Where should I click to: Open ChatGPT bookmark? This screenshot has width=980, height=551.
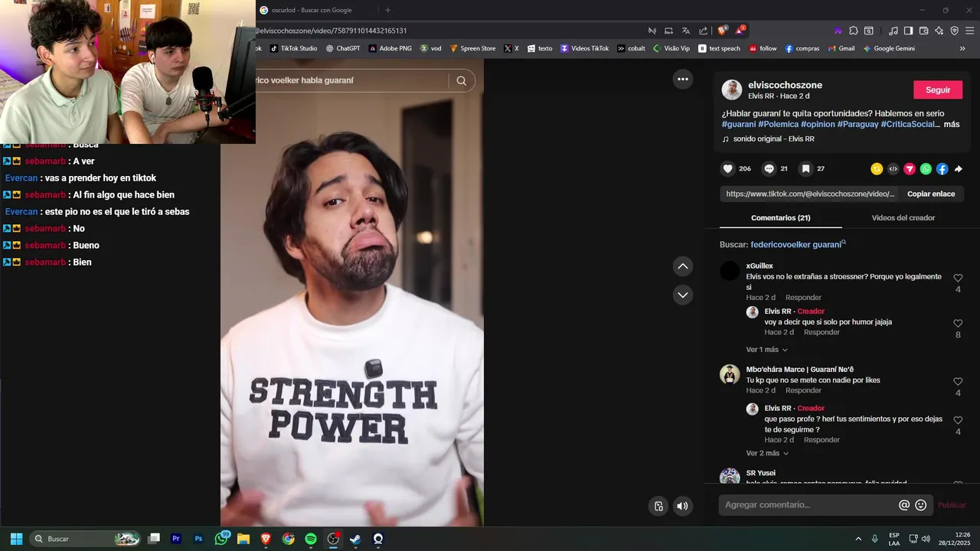pyautogui.click(x=343, y=48)
